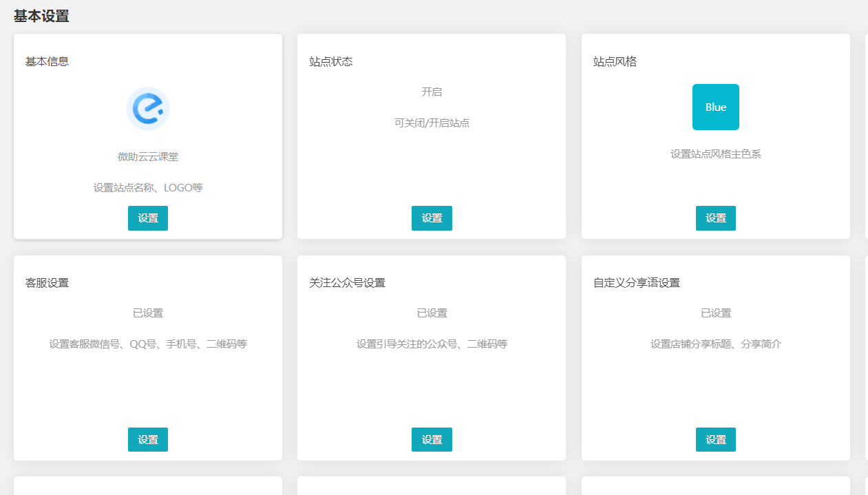Click the 客服设置 card title
This screenshot has width=868, height=495.
47,283
